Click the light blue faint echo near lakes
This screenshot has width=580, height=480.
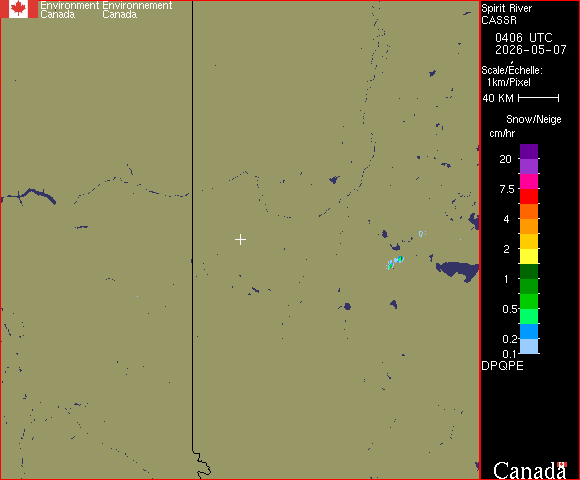point(422,233)
